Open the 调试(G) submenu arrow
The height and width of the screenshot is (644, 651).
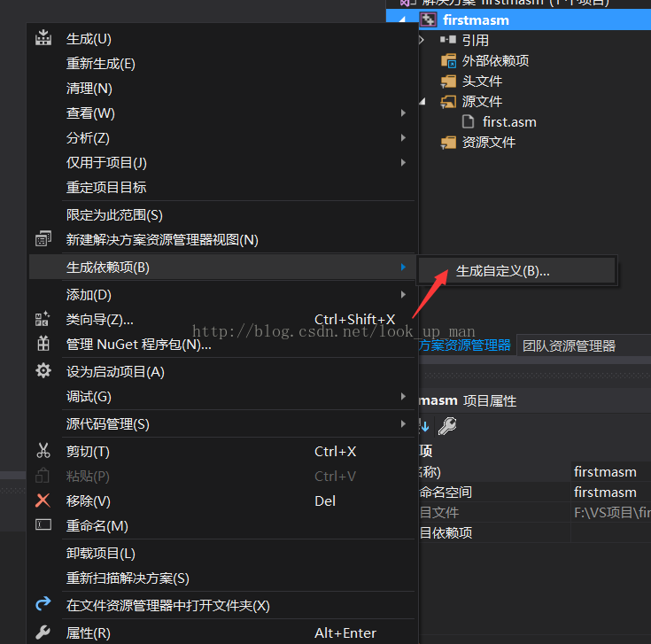click(403, 396)
